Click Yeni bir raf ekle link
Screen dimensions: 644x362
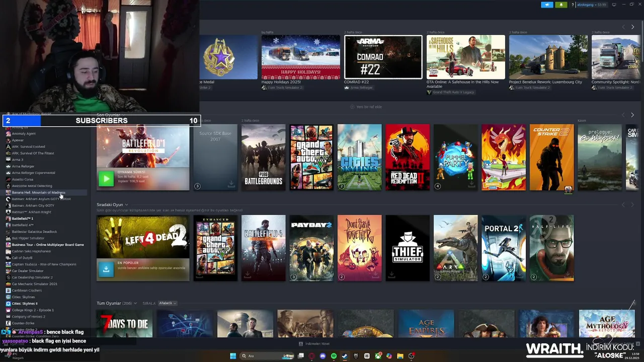pyautogui.click(x=366, y=107)
